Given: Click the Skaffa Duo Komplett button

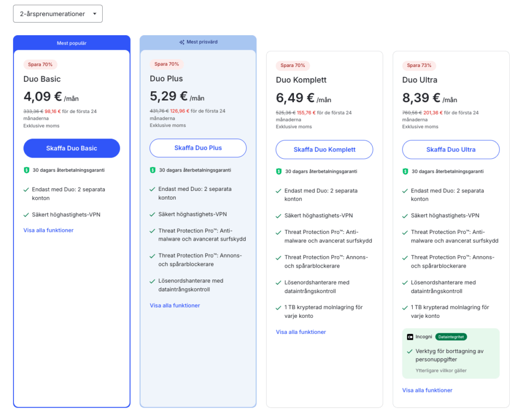Looking at the screenshot, I should [x=325, y=149].
